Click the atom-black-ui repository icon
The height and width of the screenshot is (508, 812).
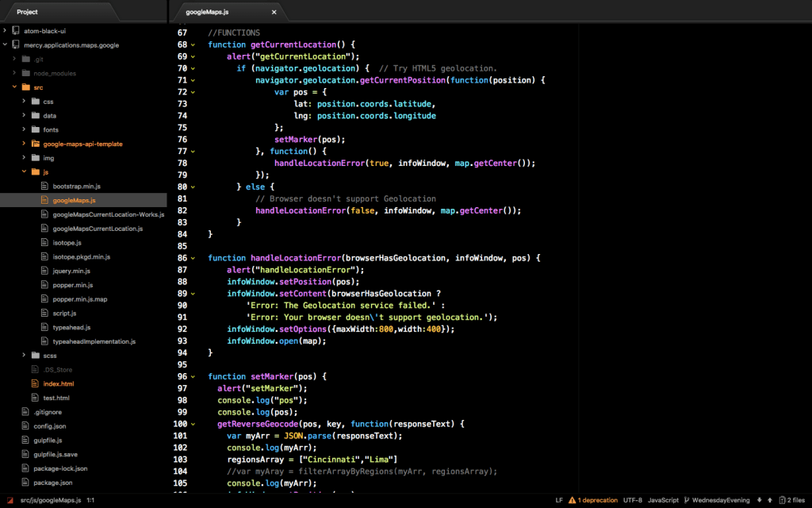[16, 31]
